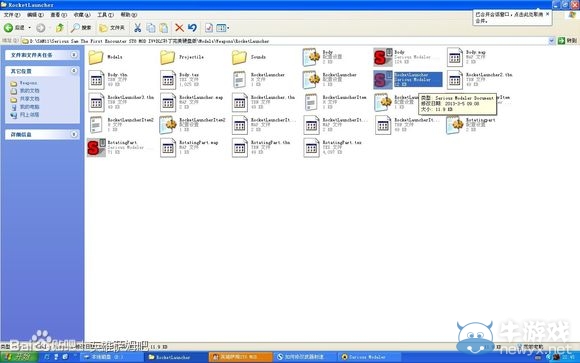Click the Search toolbar button

coord(81,28)
